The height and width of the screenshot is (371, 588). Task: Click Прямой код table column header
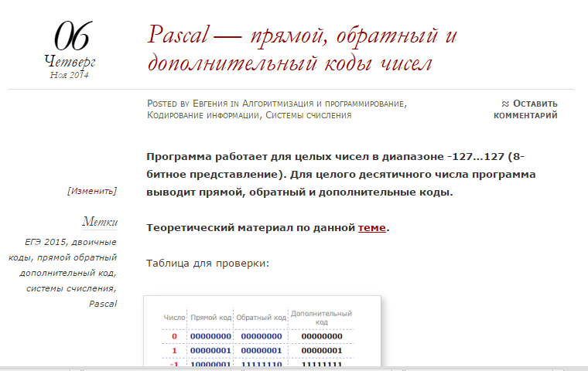[x=210, y=317]
